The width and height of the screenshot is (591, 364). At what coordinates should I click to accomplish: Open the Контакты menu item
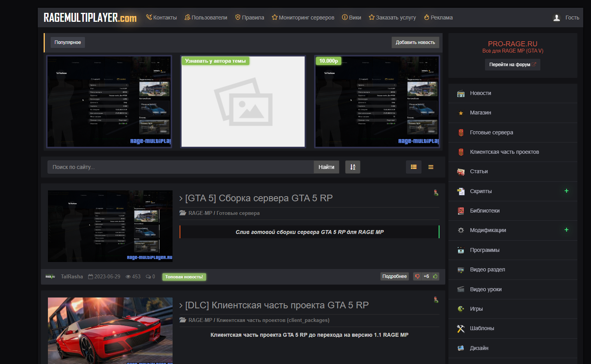pyautogui.click(x=161, y=18)
